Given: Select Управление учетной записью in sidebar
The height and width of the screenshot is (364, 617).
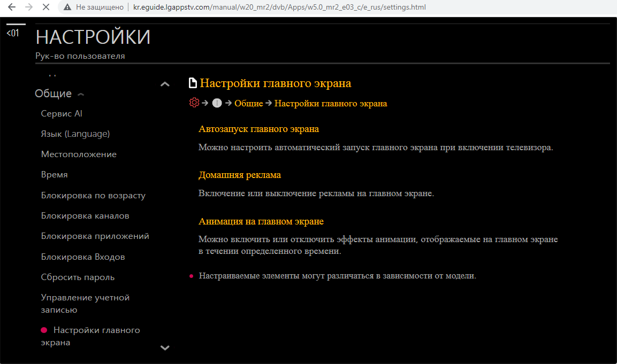Looking at the screenshot, I should click(x=85, y=303).
